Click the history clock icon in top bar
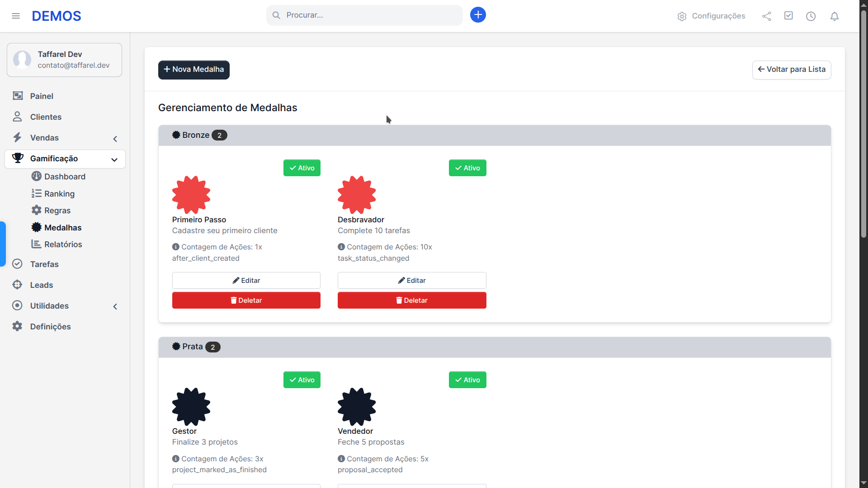 [811, 16]
